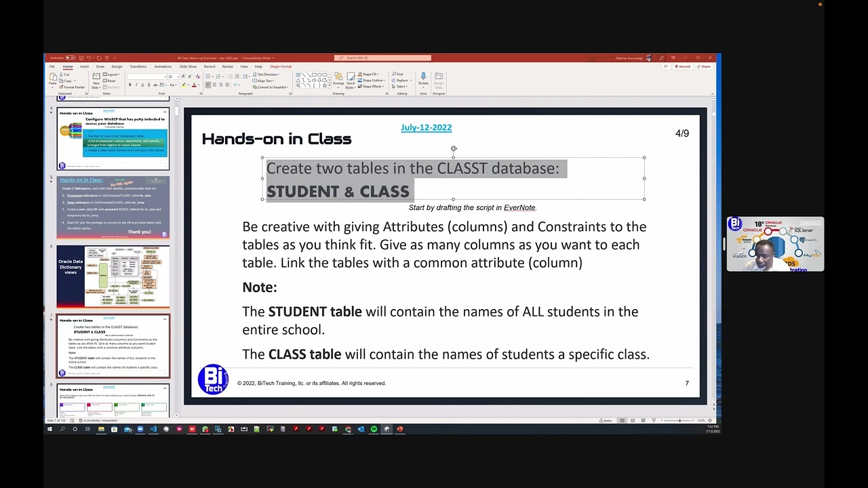
Task: Click the Record button at top right
Action: pos(683,66)
